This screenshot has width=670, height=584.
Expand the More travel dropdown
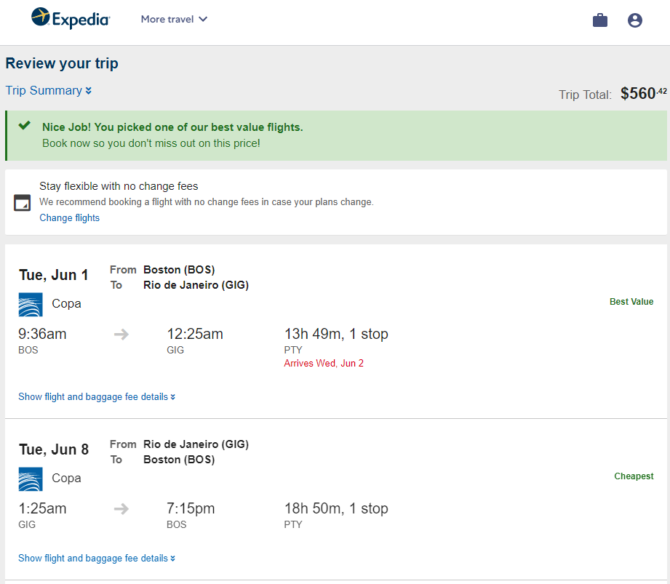174,19
